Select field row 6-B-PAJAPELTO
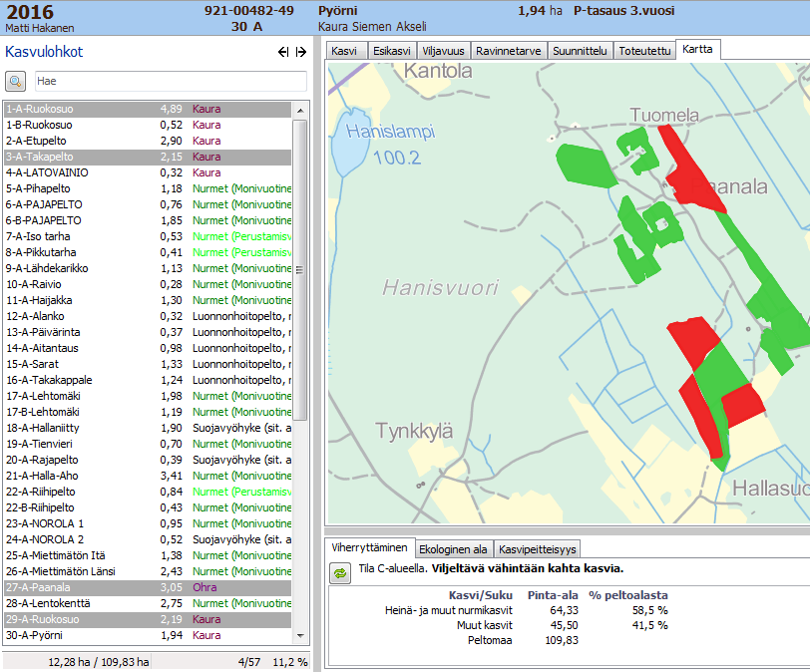Screen dimensions: 810x672 pyautogui.click(x=148, y=221)
